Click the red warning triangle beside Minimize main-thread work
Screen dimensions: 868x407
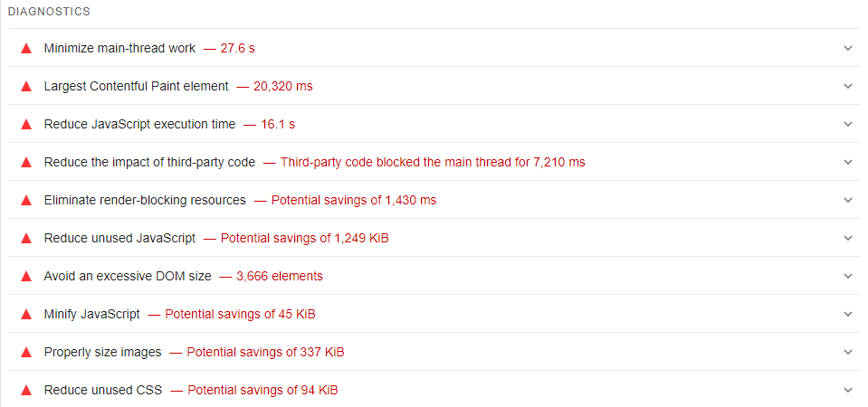26,48
